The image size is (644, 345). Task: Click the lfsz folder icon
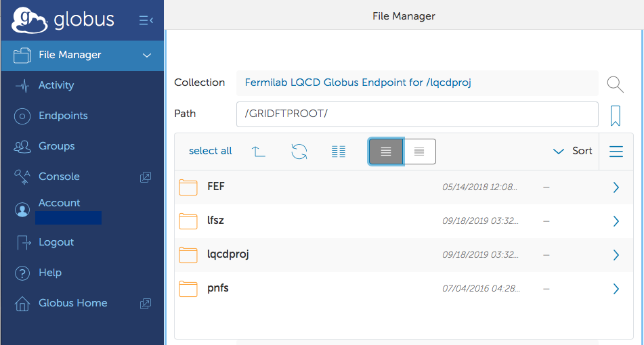188,221
